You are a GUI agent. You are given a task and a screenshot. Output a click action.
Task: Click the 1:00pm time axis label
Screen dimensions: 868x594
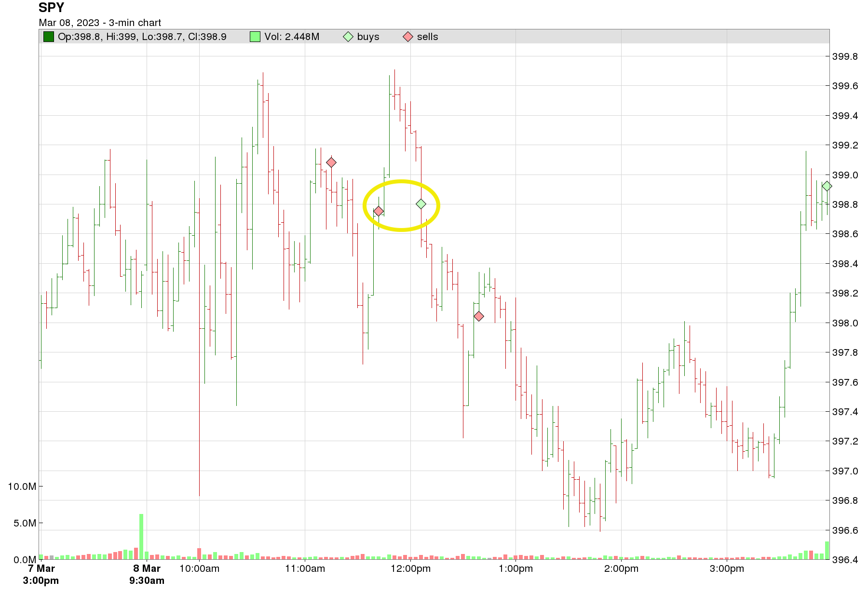click(516, 568)
